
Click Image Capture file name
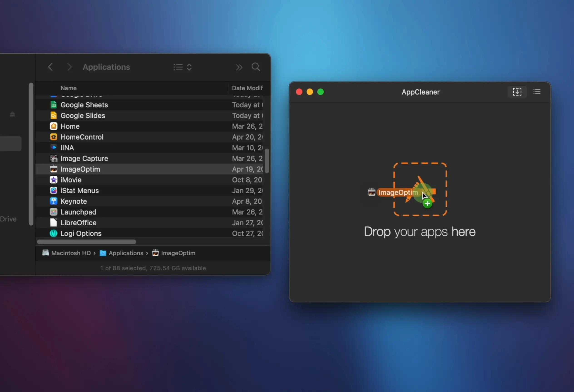[x=84, y=158]
